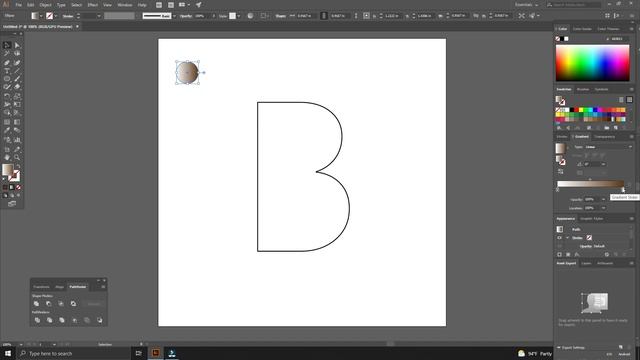Click Unite icon in Pathfinder shape modes

click(x=36, y=304)
